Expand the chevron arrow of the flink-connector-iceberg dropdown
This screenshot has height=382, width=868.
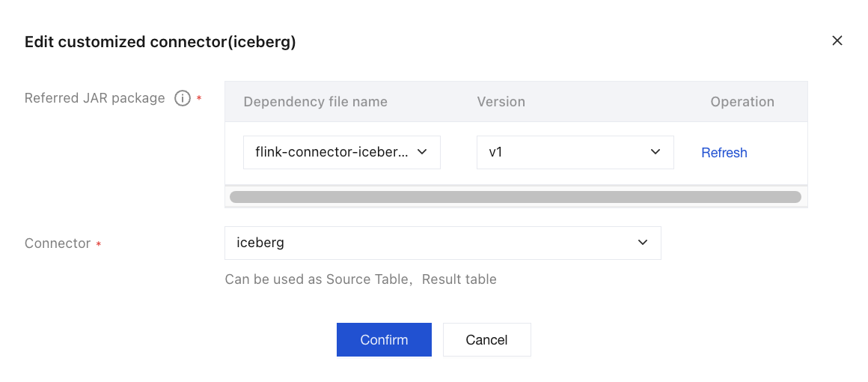pyautogui.click(x=422, y=152)
